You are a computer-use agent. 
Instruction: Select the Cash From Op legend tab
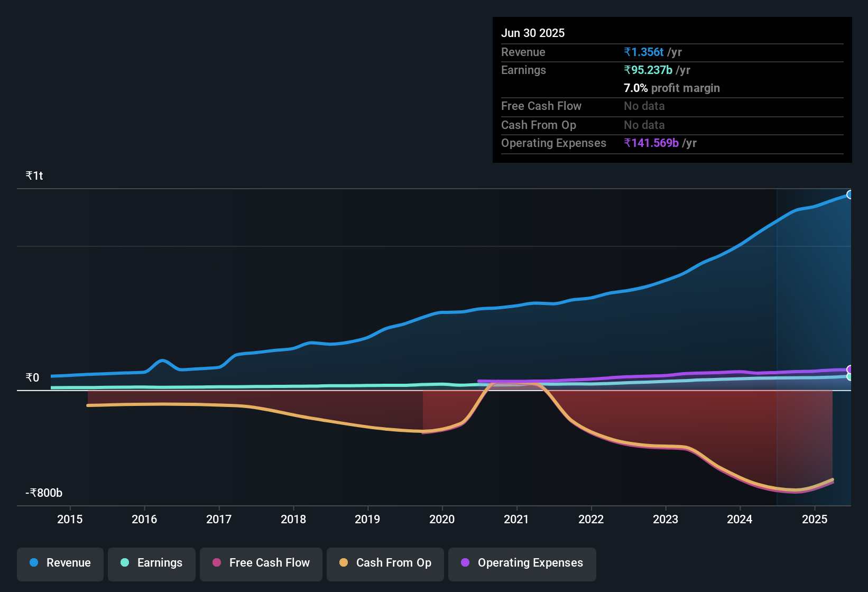point(385,563)
